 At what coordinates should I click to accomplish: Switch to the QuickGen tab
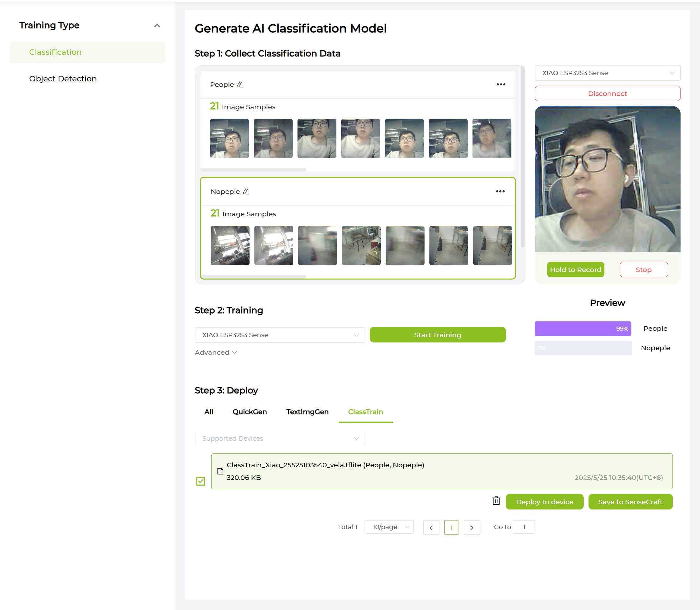click(x=250, y=412)
